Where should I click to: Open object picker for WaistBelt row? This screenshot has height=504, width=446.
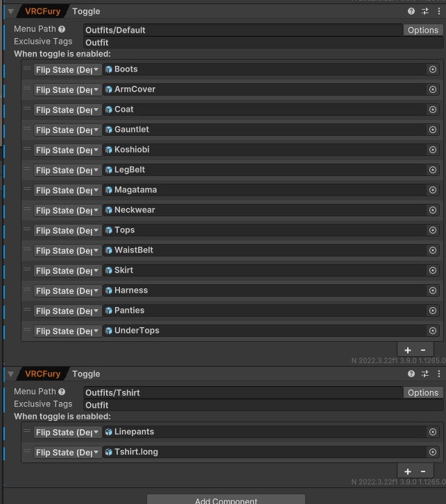(433, 250)
